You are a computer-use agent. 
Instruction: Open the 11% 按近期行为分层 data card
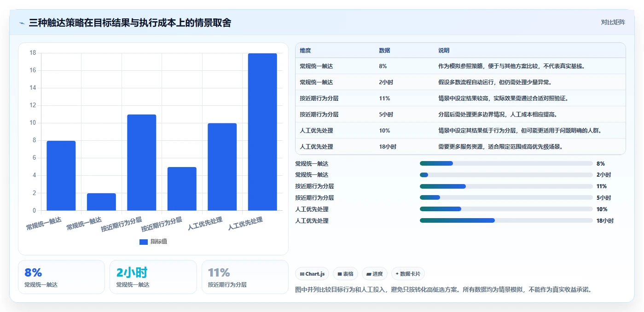[245, 277]
